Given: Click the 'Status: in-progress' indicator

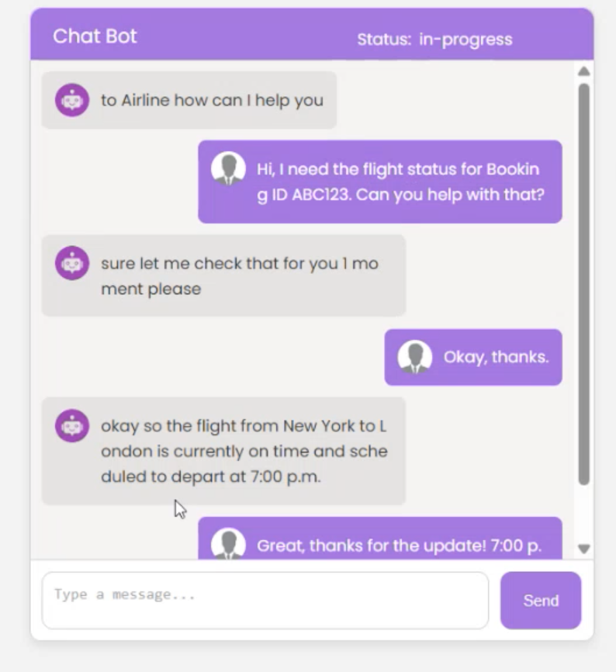Looking at the screenshot, I should click(434, 40).
